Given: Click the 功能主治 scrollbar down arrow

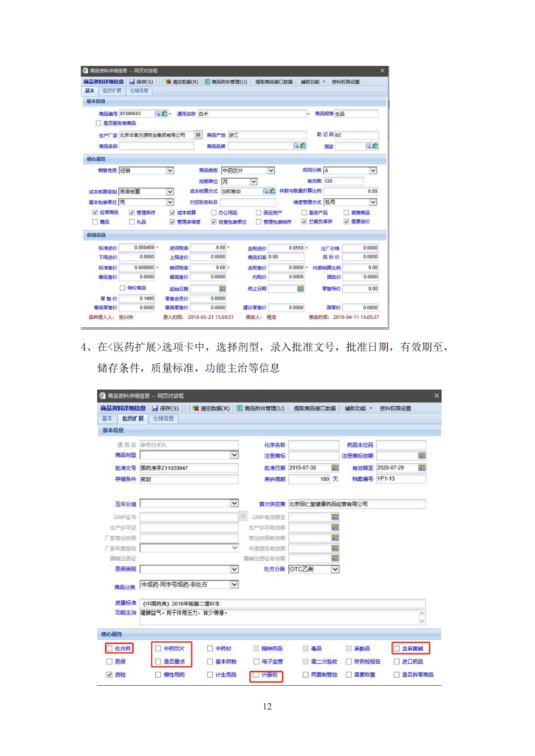Looking at the screenshot, I should [422, 621].
